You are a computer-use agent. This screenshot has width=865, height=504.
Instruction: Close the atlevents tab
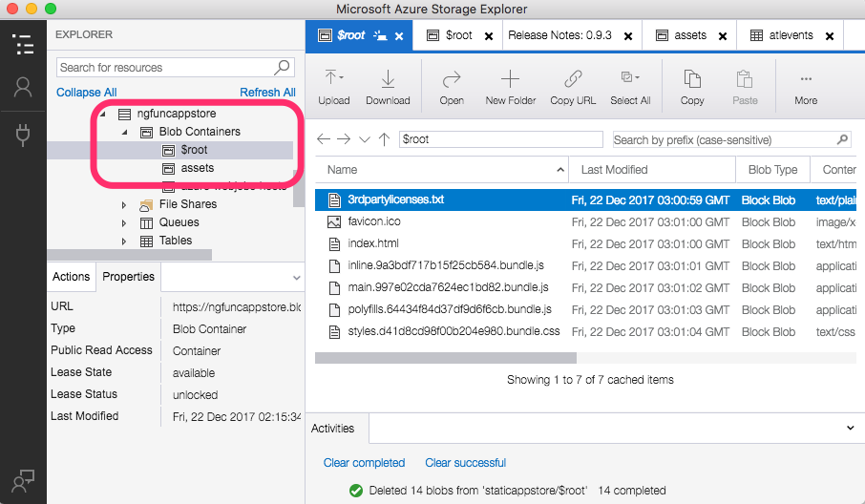pyautogui.click(x=829, y=36)
